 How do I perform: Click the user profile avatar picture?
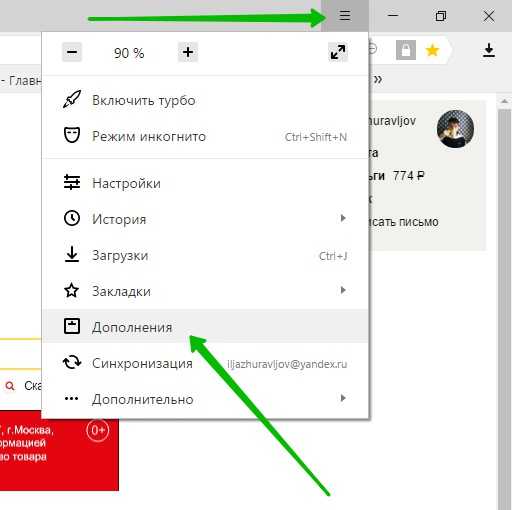[x=455, y=129]
